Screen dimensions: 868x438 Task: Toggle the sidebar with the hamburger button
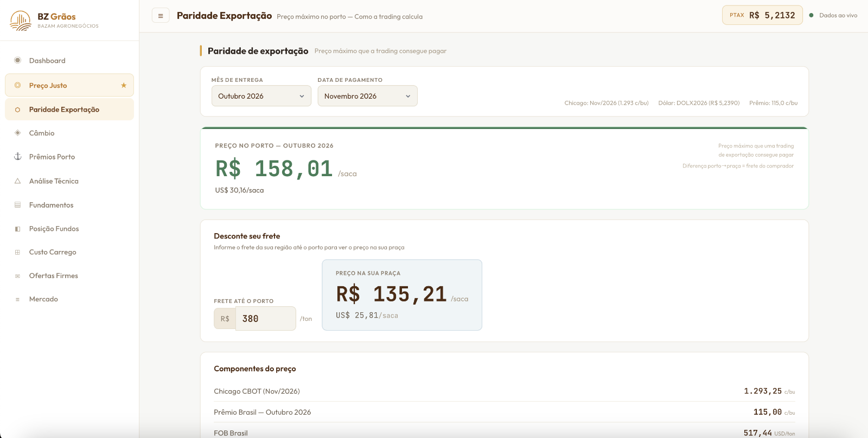161,16
